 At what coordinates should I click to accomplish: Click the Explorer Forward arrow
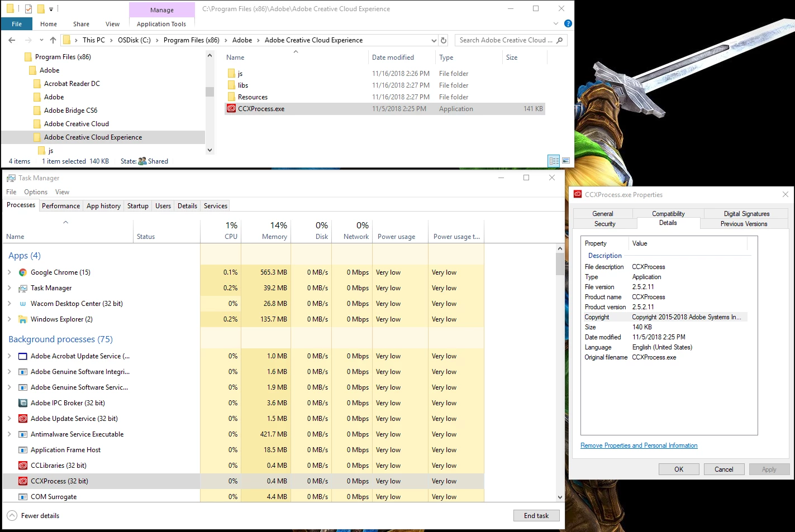(28, 40)
